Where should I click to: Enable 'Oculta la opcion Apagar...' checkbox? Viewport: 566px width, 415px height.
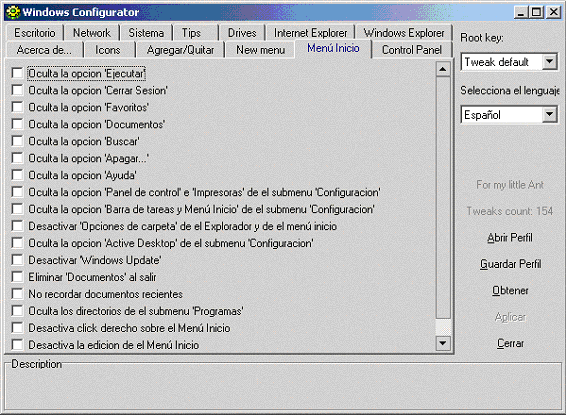point(17,158)
